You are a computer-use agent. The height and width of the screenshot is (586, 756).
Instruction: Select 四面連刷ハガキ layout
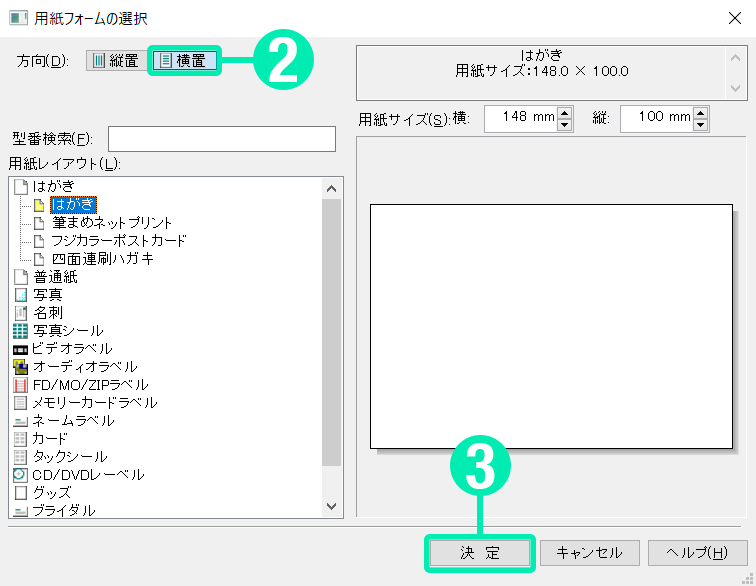102,259
